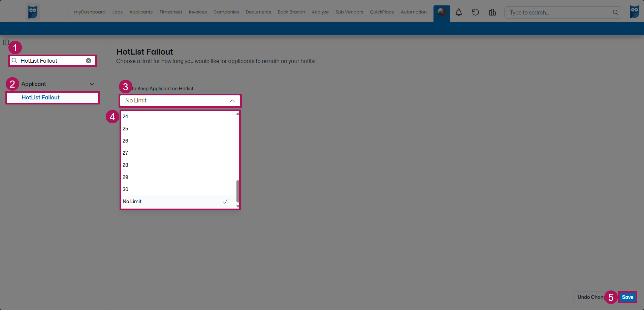
Task: Choose 29 from the dropdown list
Action: click(x=179, y=177)
